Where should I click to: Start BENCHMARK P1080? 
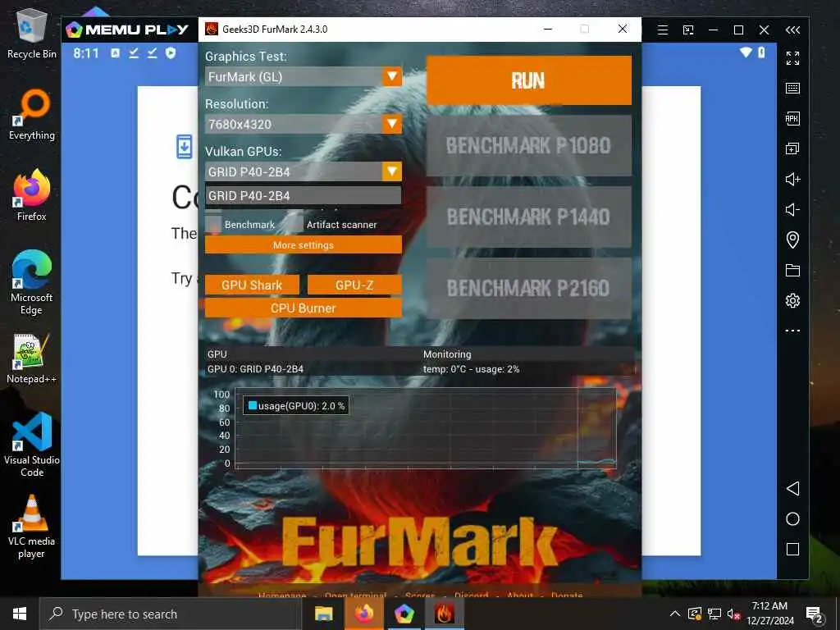529,146
